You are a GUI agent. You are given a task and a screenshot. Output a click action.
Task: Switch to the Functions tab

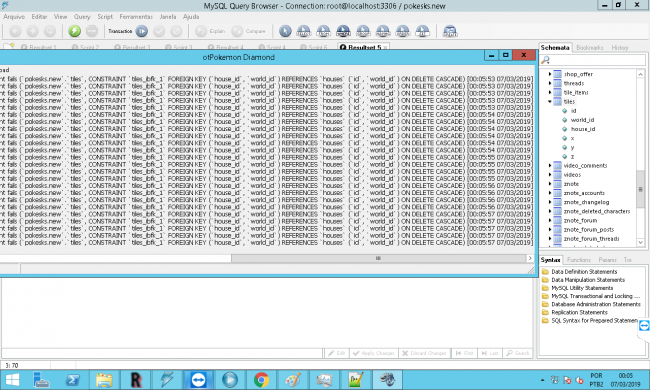coord(579,260)
